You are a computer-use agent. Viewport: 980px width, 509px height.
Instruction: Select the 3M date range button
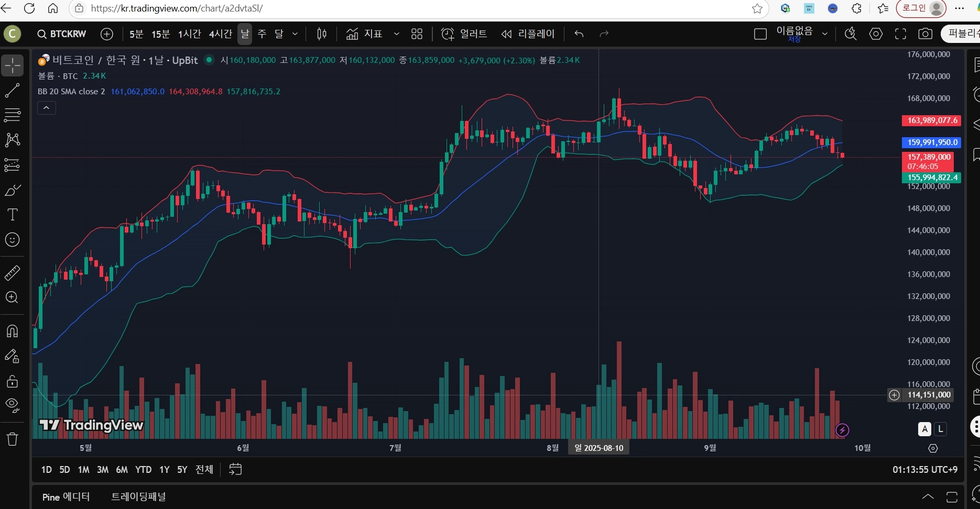click(x=103, y=470)
